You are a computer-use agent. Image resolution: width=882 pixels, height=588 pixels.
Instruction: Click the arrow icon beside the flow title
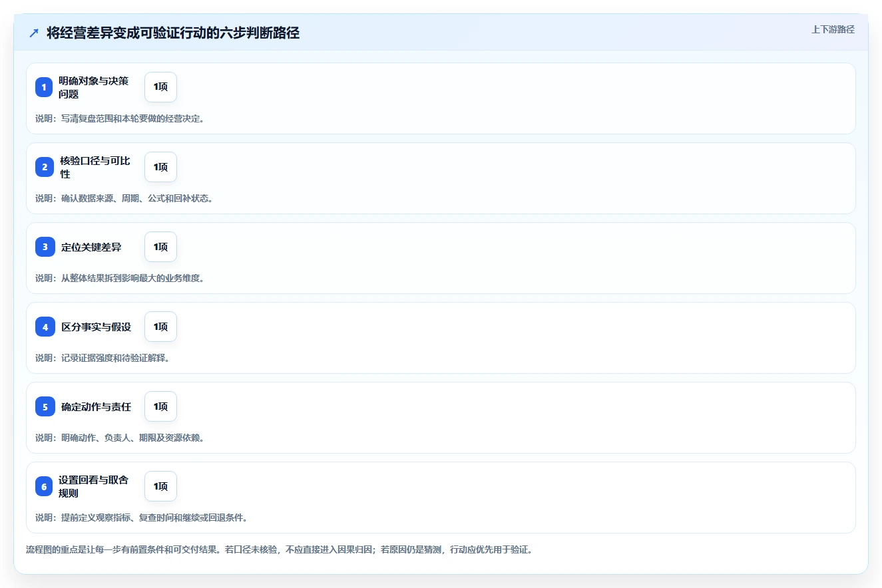[34, 33]
